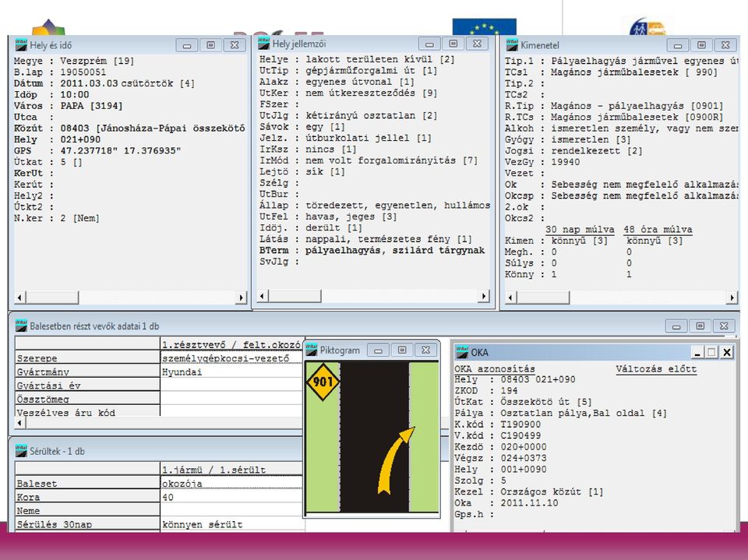Click the 'Gyártási év' row label
The width and height of the screenshot is (748, 560).
pos(87,385)
